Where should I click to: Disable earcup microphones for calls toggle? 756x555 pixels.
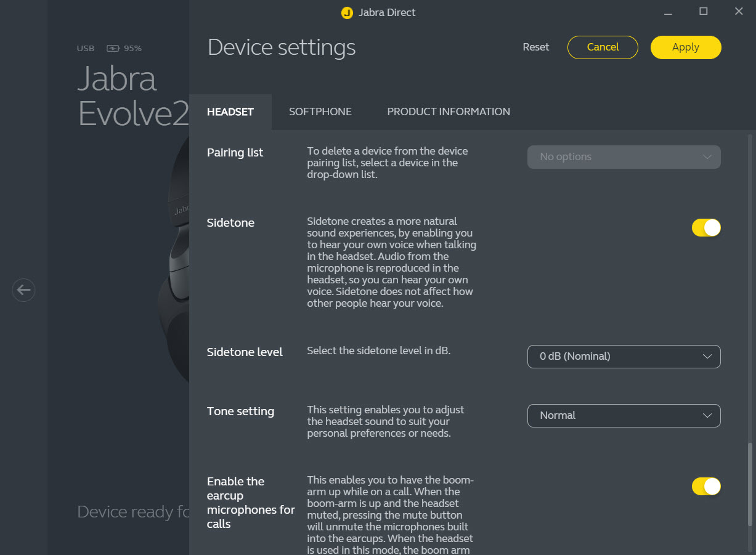706,487
